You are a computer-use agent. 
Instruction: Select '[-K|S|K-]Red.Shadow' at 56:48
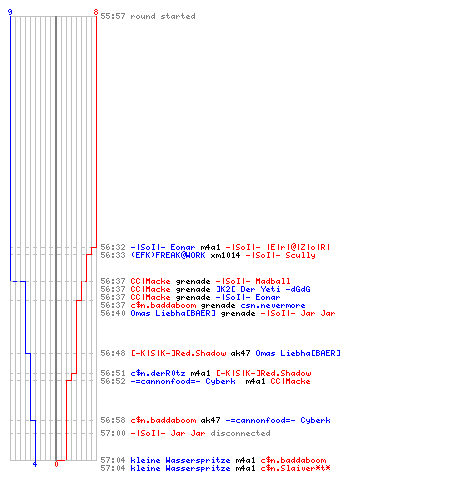[x=178, y=353]
